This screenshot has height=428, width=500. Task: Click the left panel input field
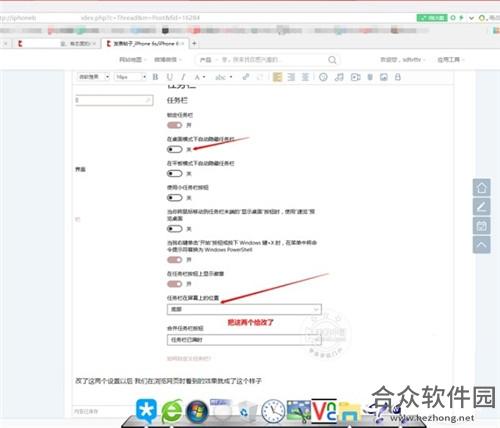(114, 100)
